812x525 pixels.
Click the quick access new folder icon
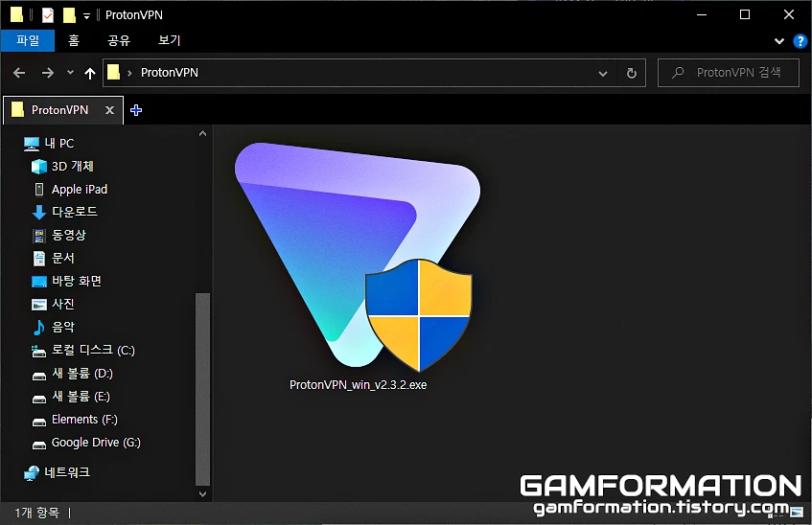[x=69, y=15]
